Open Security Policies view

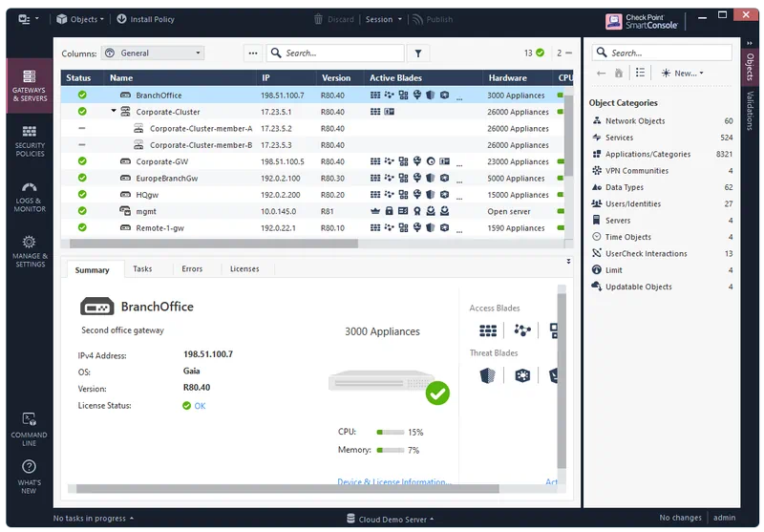pyautogui.click(x=30, y=141)
